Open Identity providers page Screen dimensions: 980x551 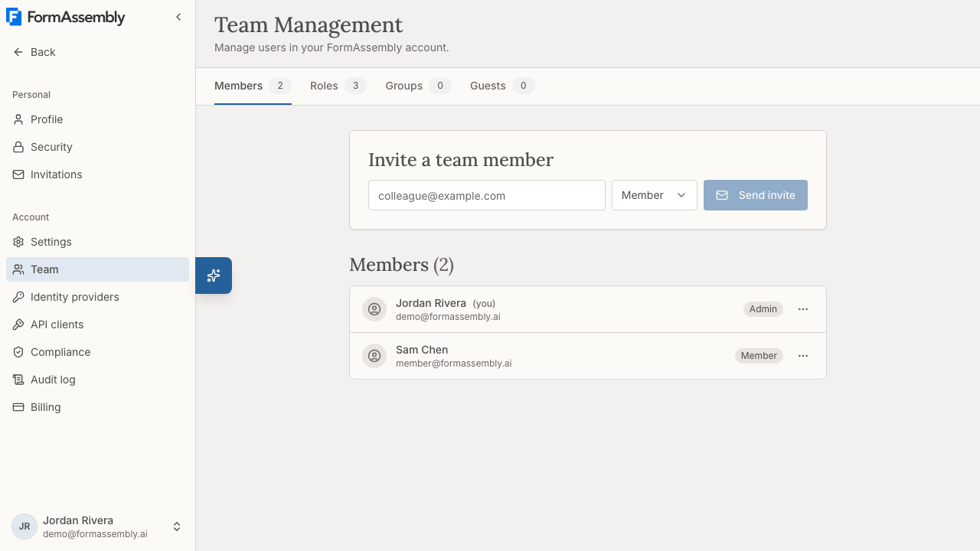[97, 297]
